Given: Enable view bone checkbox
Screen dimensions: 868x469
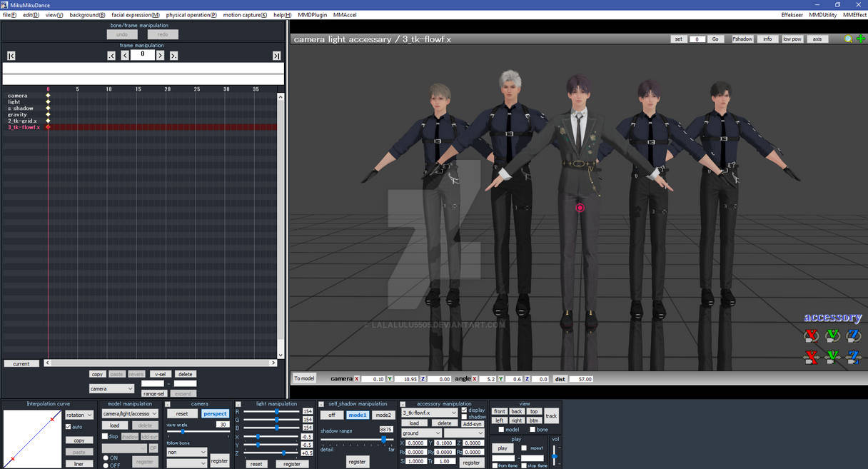Looking at the screenshot, I should (533, 430).
